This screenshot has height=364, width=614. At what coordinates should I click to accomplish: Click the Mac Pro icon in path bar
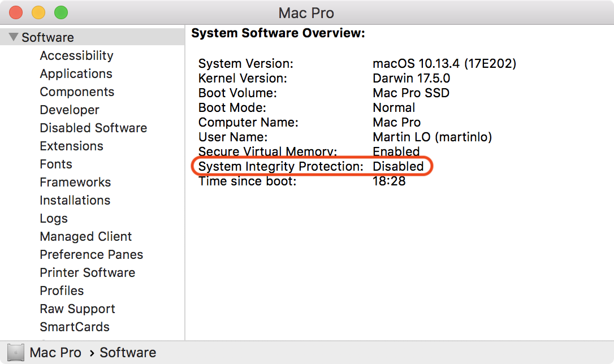pos(16,353)
